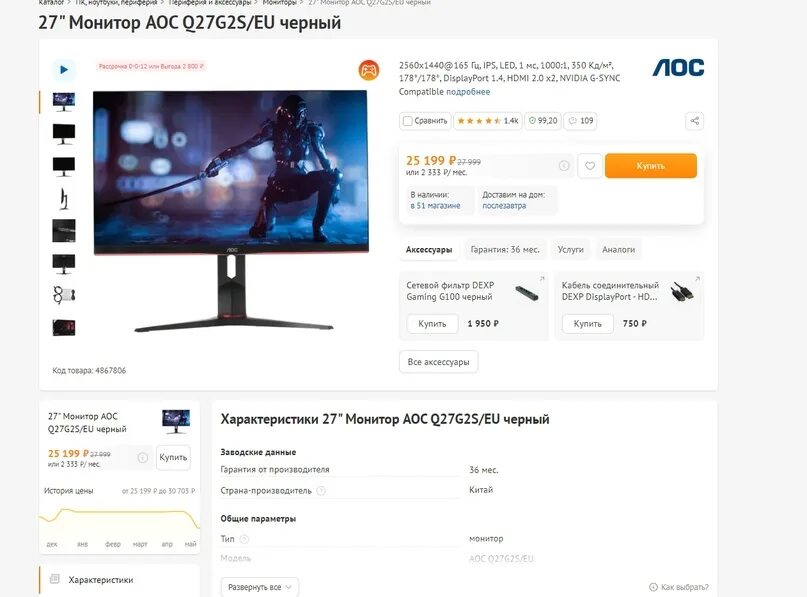Add monitor to favorites with heart icon

[x=590, y=166]
